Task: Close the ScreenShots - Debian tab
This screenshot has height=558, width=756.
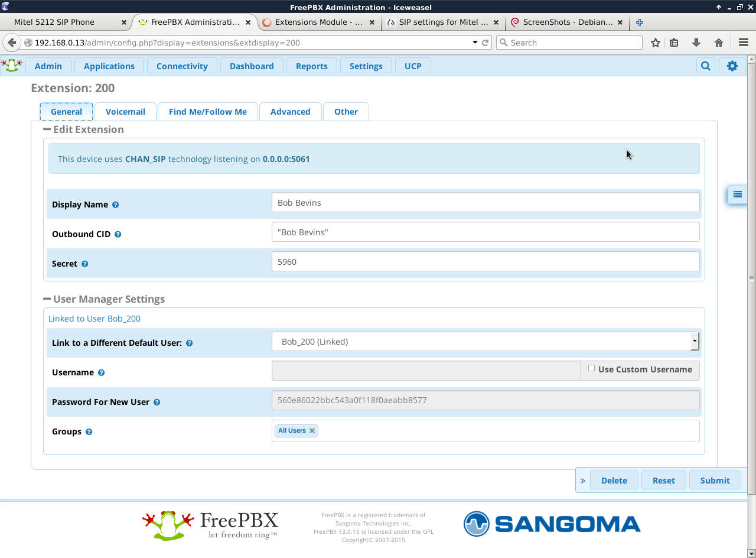Action: 620,22
